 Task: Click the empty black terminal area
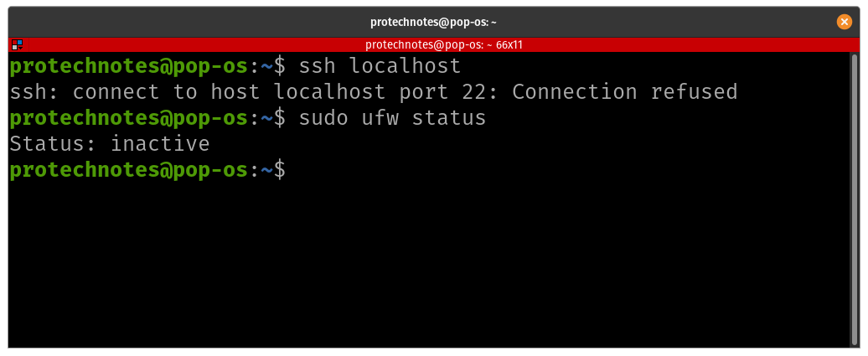[x=419, y=268]
